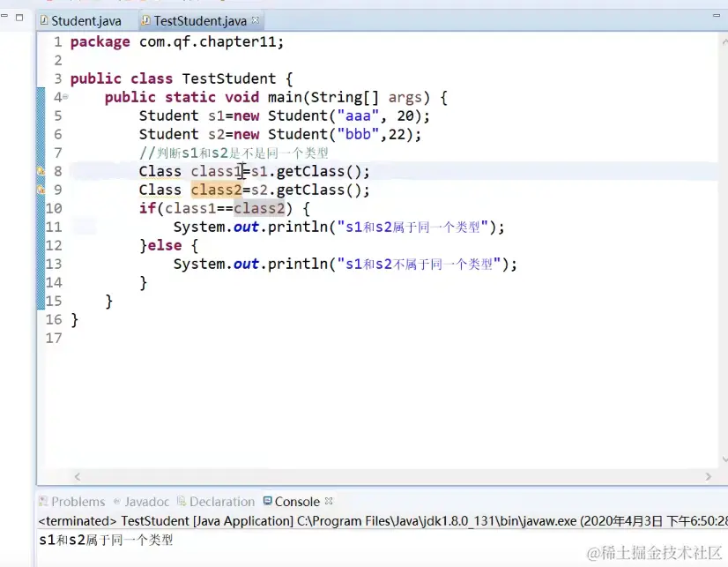The width and height of the screenshot is (728, 567).
Task: Click 'TestStudent' class name on line 3
Action: point(229,79)
